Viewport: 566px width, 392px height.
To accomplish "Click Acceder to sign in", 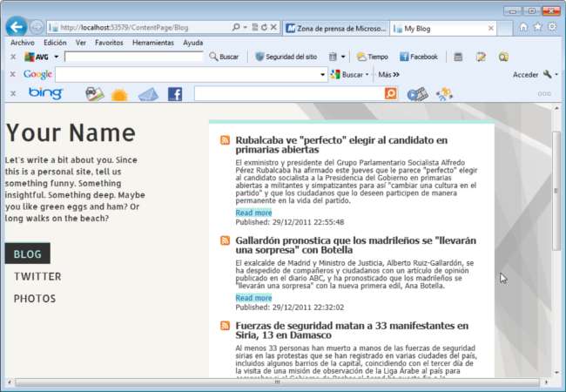I will pos(525,75).
